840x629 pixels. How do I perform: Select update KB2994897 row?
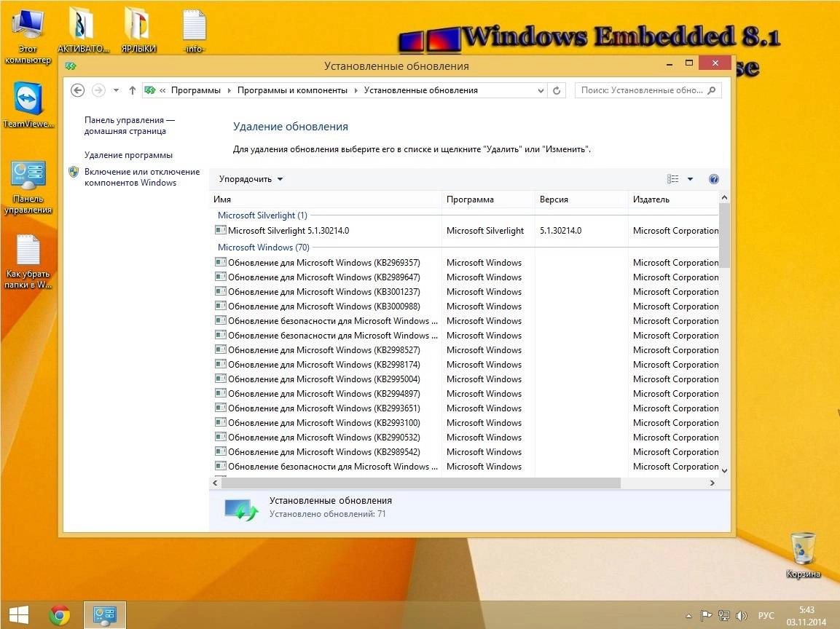coord(465,393)
